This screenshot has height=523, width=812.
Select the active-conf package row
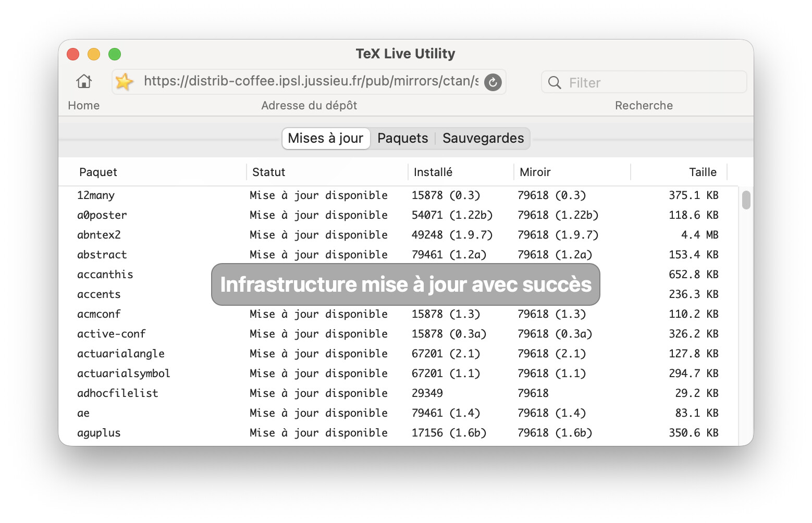click(x=398, y=334)
